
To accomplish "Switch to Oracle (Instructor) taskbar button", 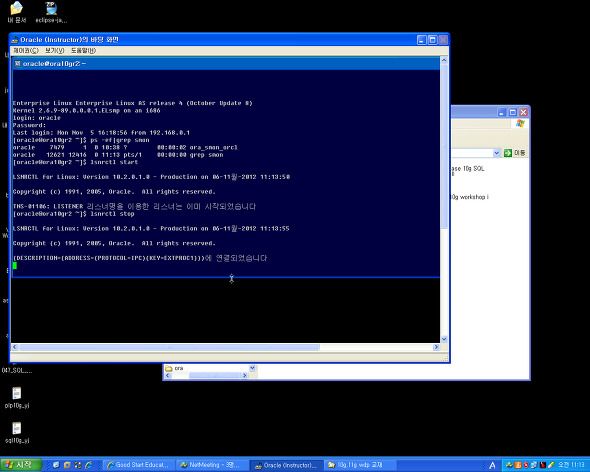I will tap(286, 466).
